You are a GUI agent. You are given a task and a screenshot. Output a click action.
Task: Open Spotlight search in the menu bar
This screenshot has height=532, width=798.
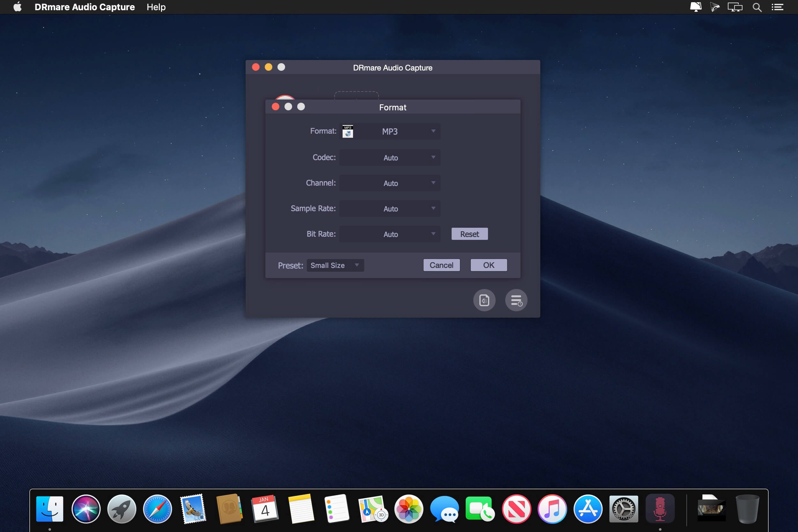[757, 7]
